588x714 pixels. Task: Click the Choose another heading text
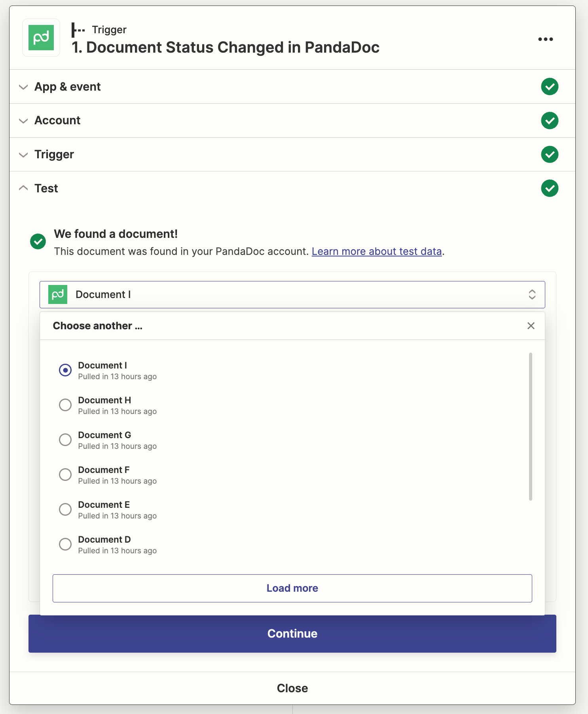click(98, 326)
